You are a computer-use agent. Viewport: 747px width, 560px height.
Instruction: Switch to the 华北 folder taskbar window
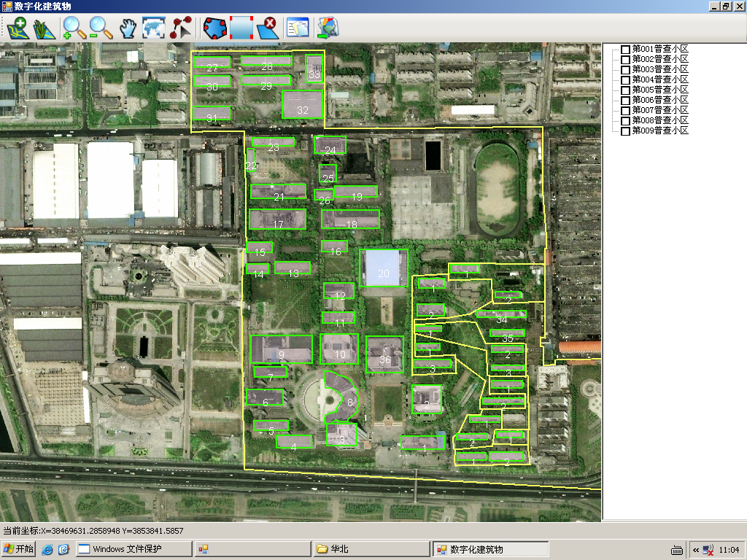pos(371,549)
